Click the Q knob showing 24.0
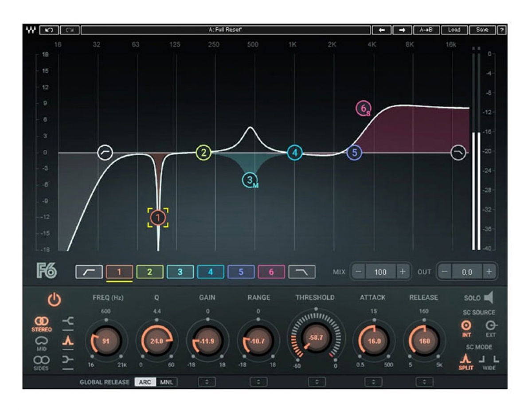Image resolution: width=532 pixels, height=411 pixels. pos(156,341)
